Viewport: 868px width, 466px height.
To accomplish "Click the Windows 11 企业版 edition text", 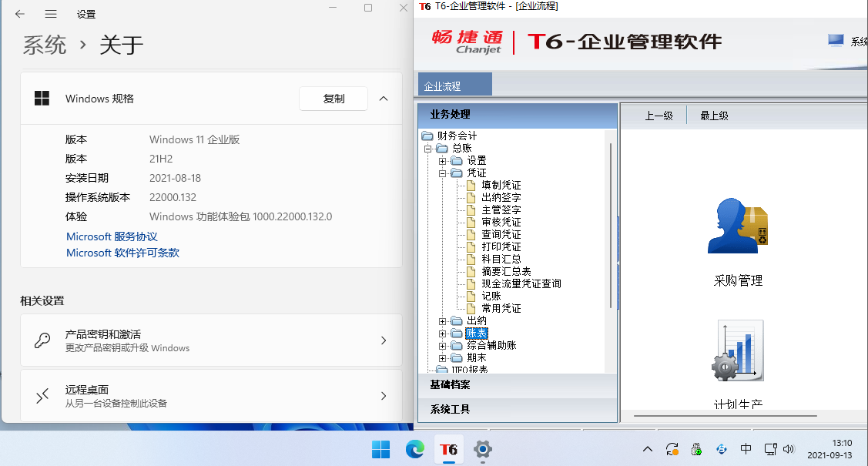I will click(194, 139).
